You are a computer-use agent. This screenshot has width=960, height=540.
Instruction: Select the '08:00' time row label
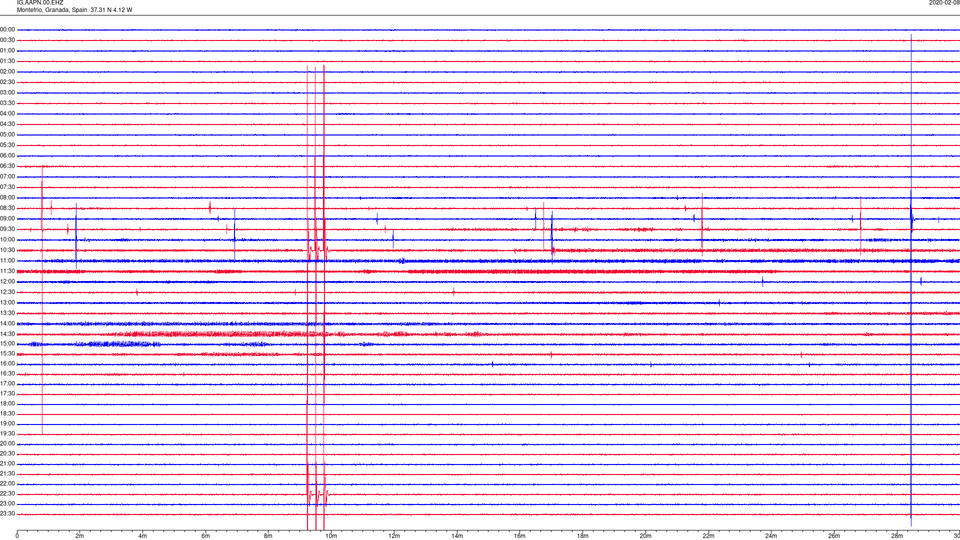click(7, 198)
